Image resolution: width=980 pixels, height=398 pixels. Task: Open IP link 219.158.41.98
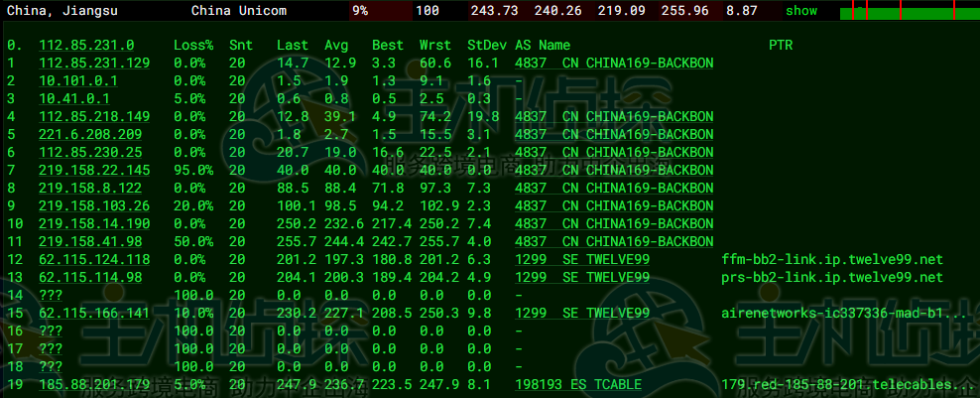pos(90,241)
